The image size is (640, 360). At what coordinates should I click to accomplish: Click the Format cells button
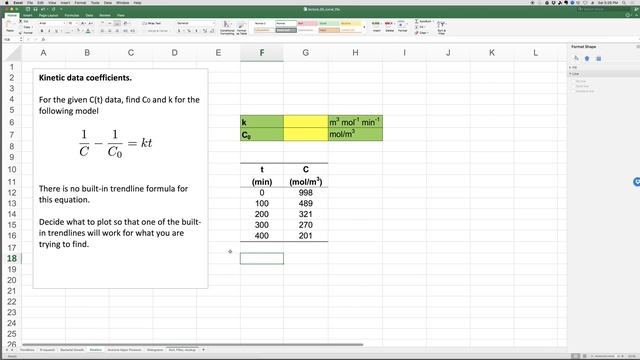(x=402, y=27)
